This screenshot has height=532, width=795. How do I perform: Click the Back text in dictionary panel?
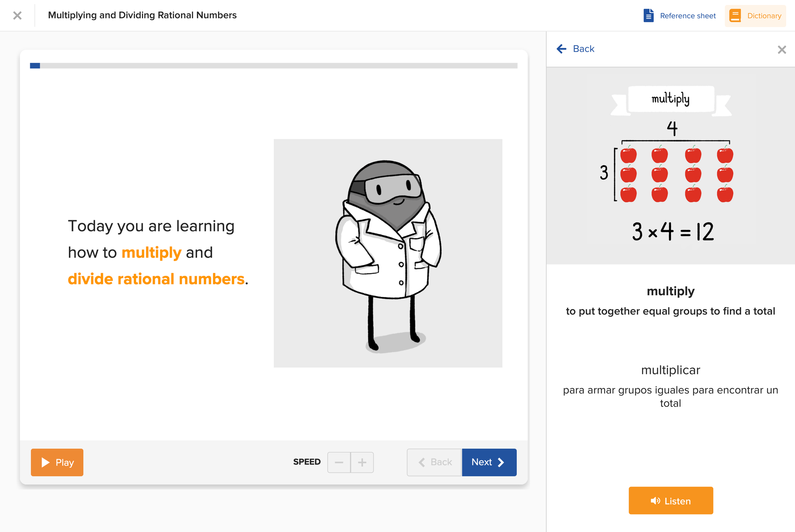coord(584,49)
